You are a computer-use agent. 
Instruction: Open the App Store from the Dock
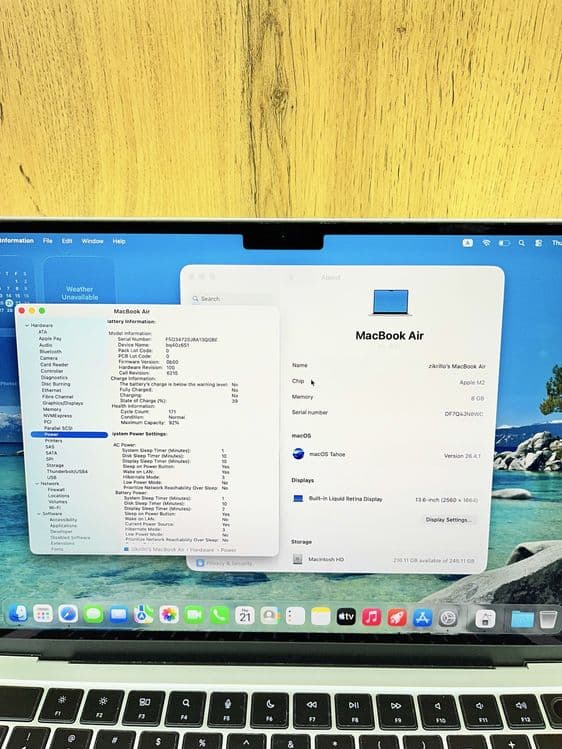(422, 618)
